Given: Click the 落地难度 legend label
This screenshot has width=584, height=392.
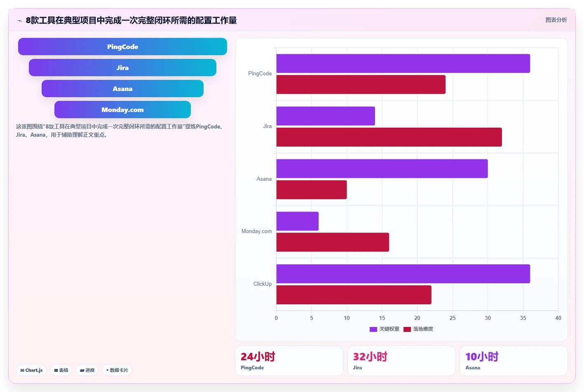Looking at the screenshot, I should click(423, 329).
